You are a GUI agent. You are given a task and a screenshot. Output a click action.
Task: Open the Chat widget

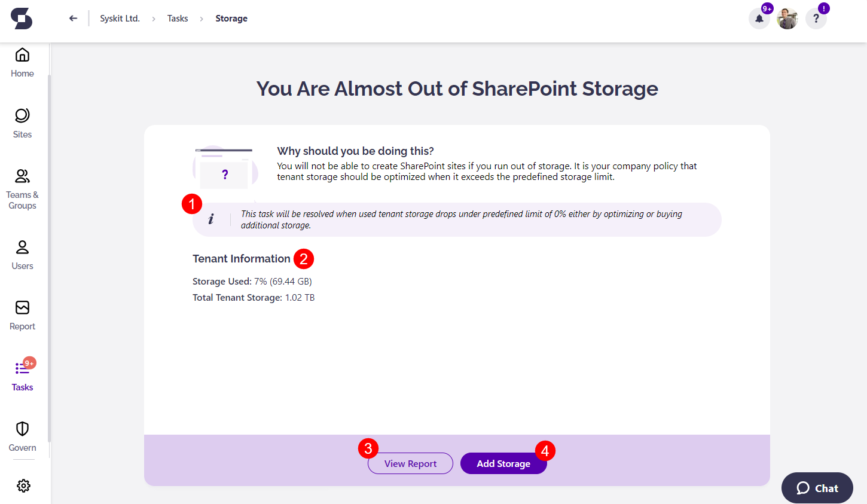click(817, 488)
